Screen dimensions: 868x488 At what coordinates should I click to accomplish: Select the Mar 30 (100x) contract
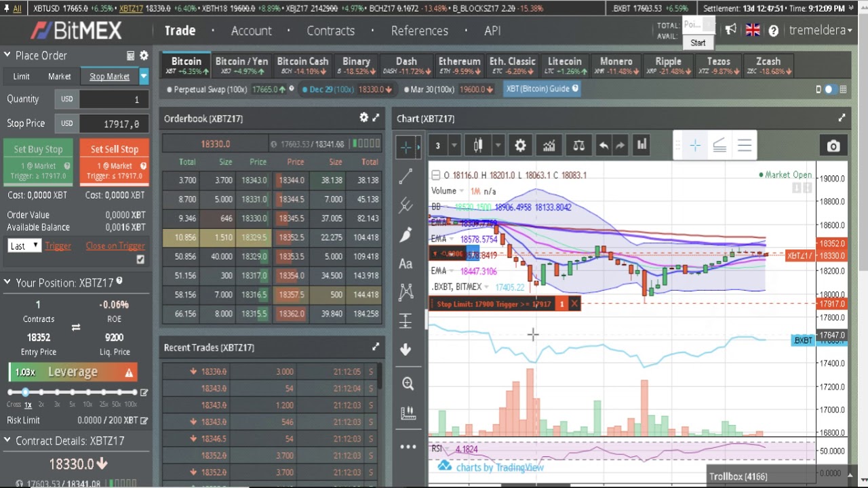pos(448,89)
